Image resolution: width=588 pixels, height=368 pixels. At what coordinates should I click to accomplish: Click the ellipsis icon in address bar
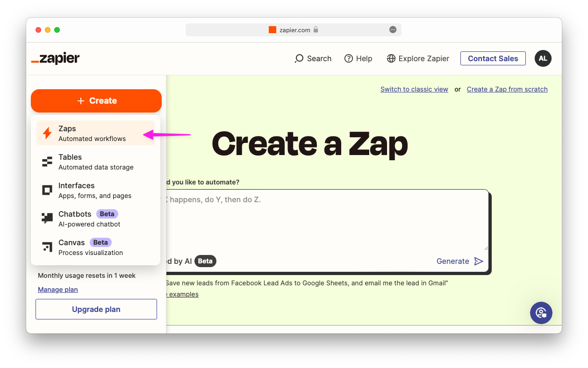point(393,30)
